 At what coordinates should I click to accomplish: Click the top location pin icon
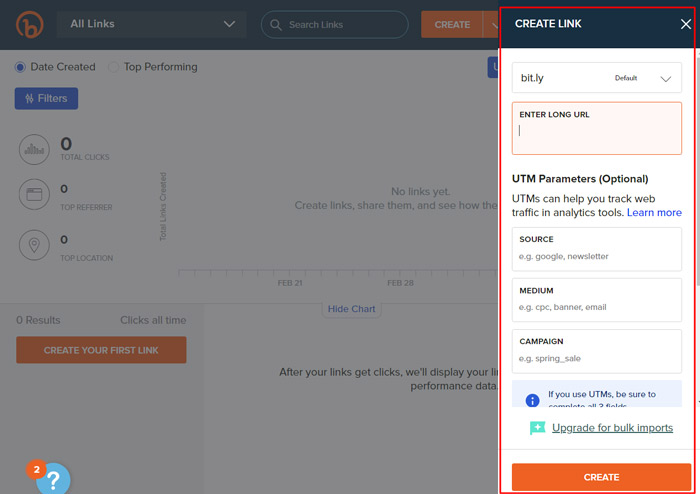[x=34, y=245]
